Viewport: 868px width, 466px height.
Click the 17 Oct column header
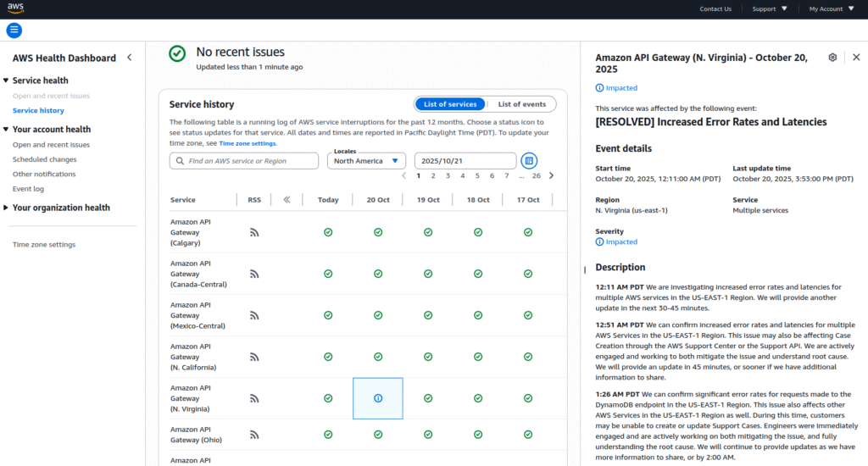point(528,200)
